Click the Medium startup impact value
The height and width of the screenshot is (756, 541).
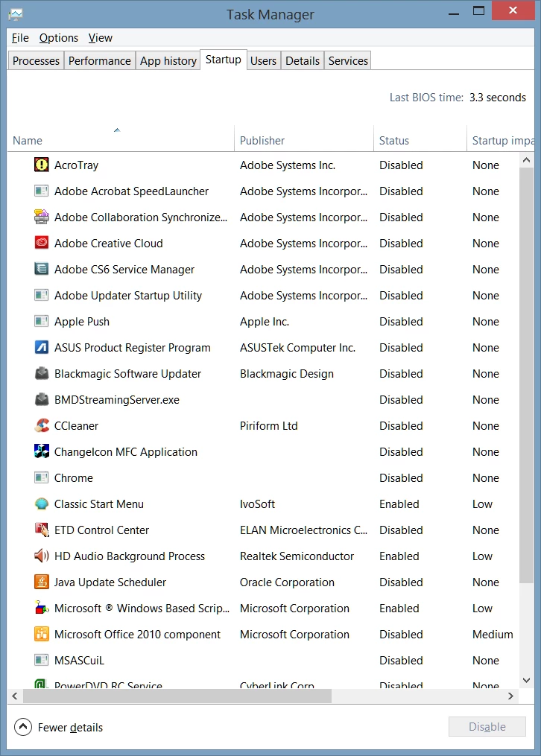coord(493,634)
